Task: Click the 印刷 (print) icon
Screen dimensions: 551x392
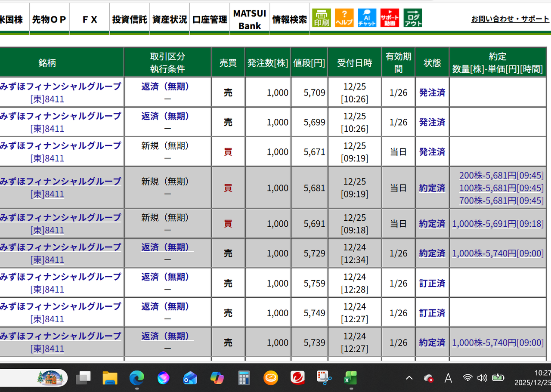Action: tap(322, 18)
